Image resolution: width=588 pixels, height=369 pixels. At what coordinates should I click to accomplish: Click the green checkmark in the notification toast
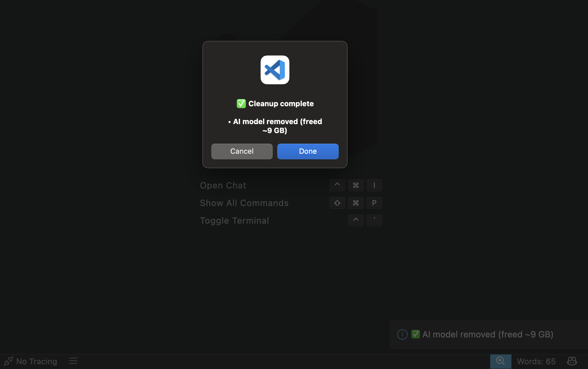tap(415, 334)
